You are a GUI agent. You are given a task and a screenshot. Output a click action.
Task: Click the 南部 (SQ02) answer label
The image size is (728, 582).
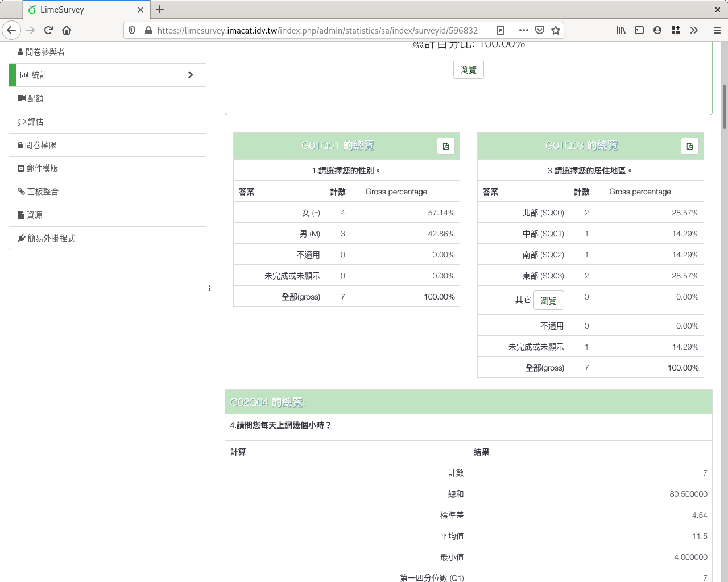click(543, 255)
